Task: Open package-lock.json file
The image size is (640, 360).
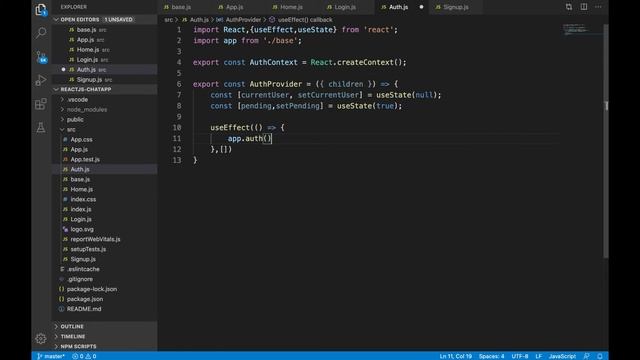Action: click(x=92, y=289)
